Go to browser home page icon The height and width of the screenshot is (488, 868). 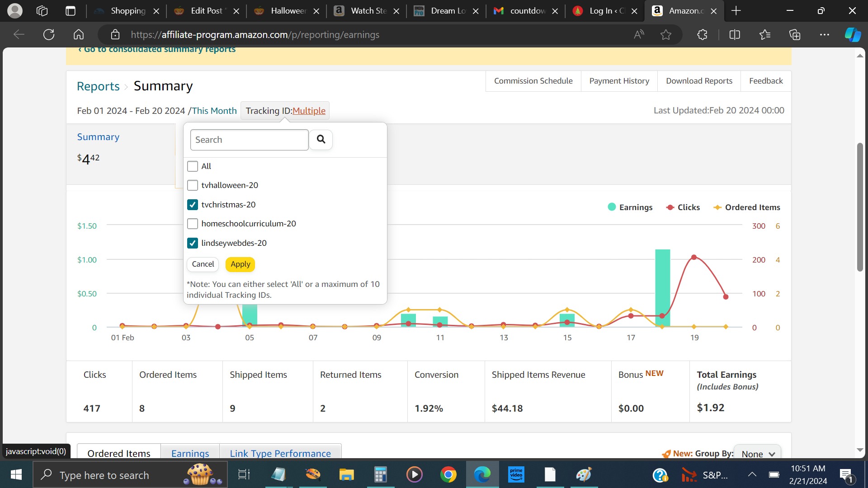point(79,34)
